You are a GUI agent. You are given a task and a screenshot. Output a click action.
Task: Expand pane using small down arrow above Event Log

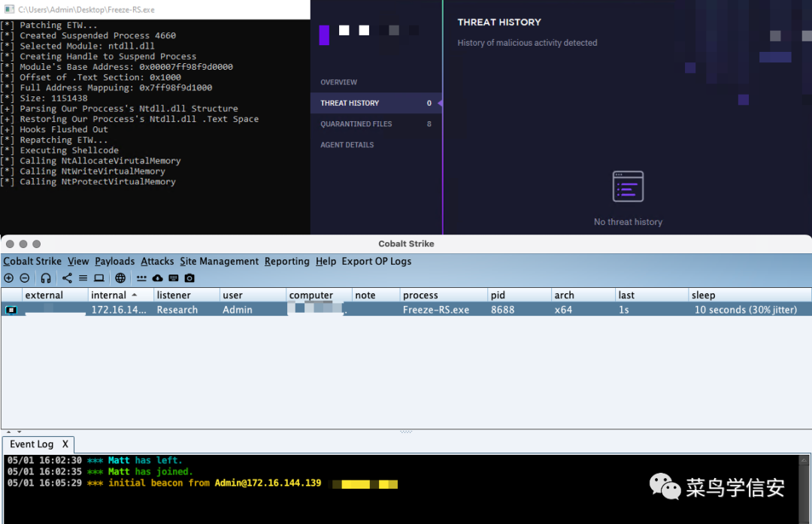[x=19, y=432]
